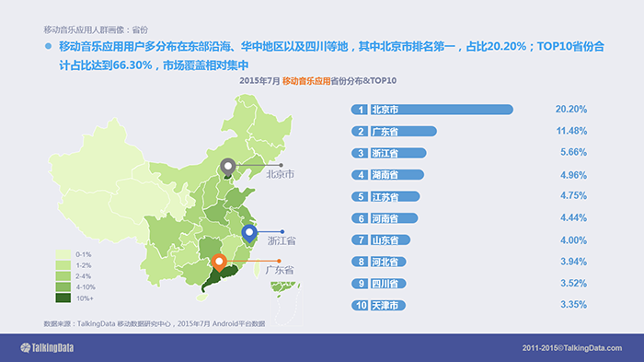Click the 2-4% legend color swatch

pos(63,276)
